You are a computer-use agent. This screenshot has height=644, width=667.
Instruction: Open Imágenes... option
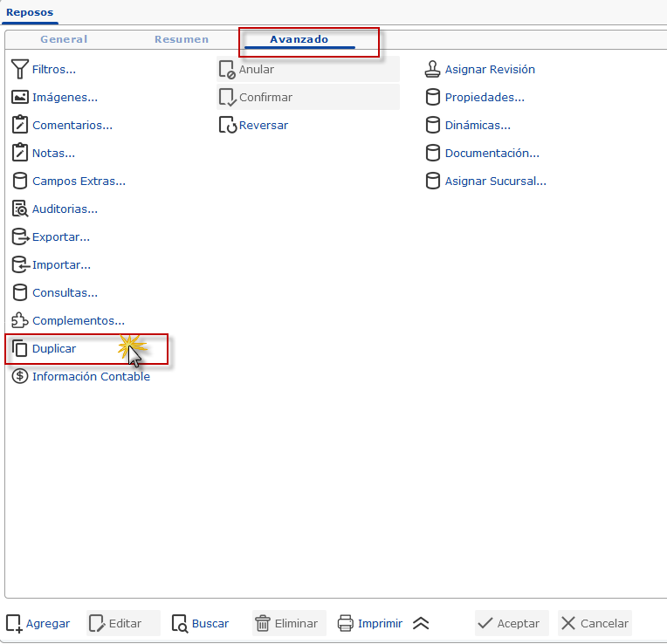tap(65, 98)
